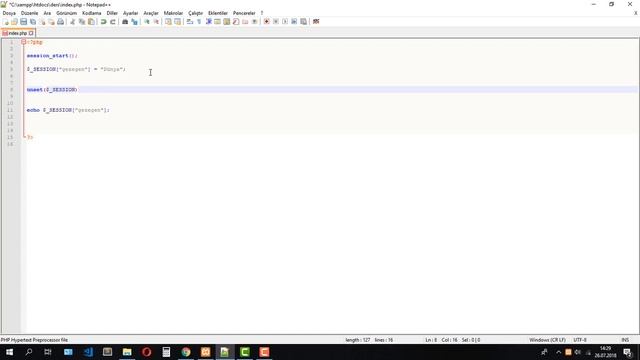Viewport: 640px width, 360px height.
Task: Close document using menu bar X button
Action: tap(636, 13)
